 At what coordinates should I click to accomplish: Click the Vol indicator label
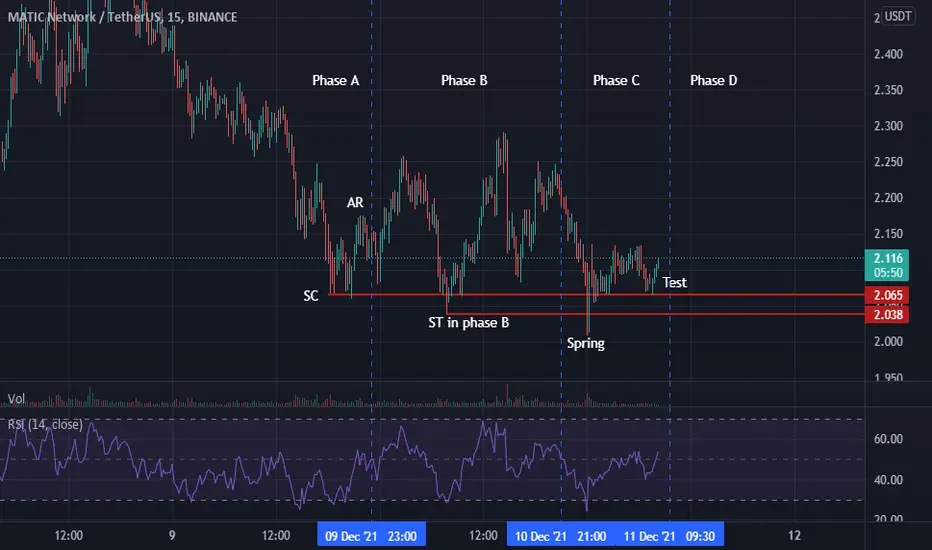click(16, 398)
